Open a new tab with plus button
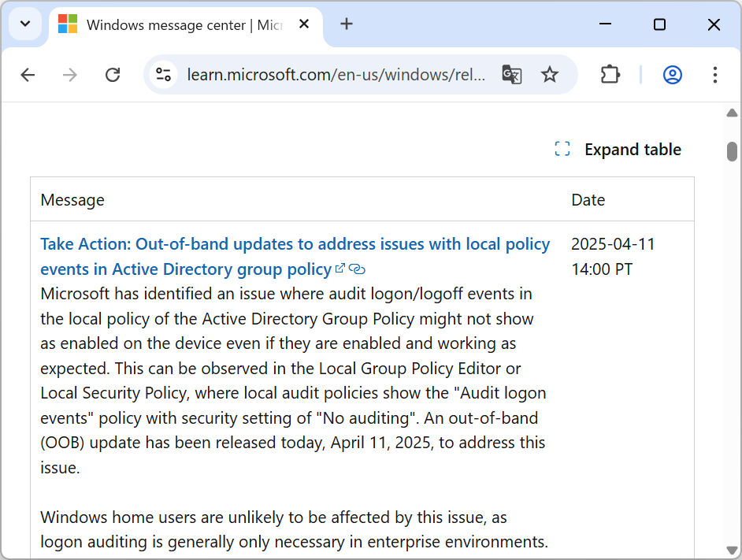 (x=347, y=24)
